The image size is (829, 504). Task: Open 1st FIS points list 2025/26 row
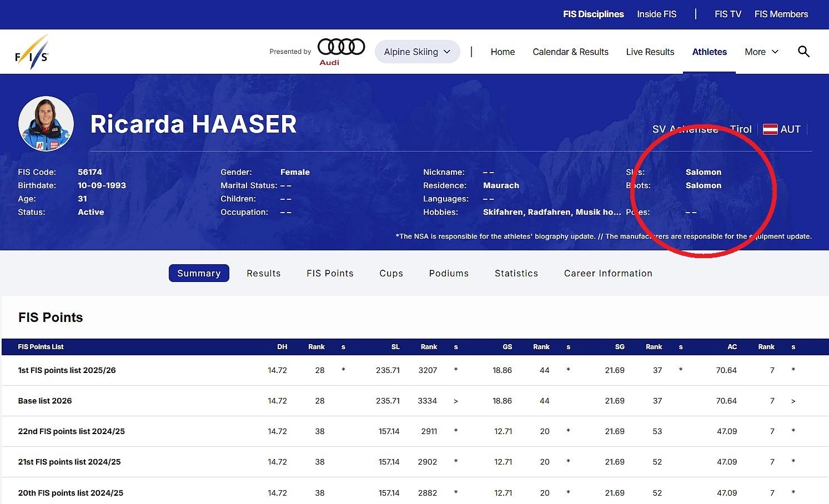[67, 370]
